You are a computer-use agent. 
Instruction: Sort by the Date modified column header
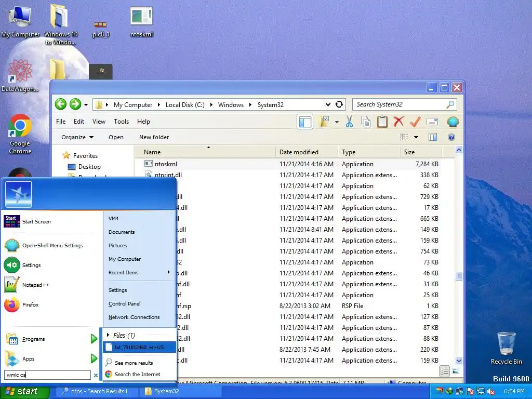[x=307, y=152]
